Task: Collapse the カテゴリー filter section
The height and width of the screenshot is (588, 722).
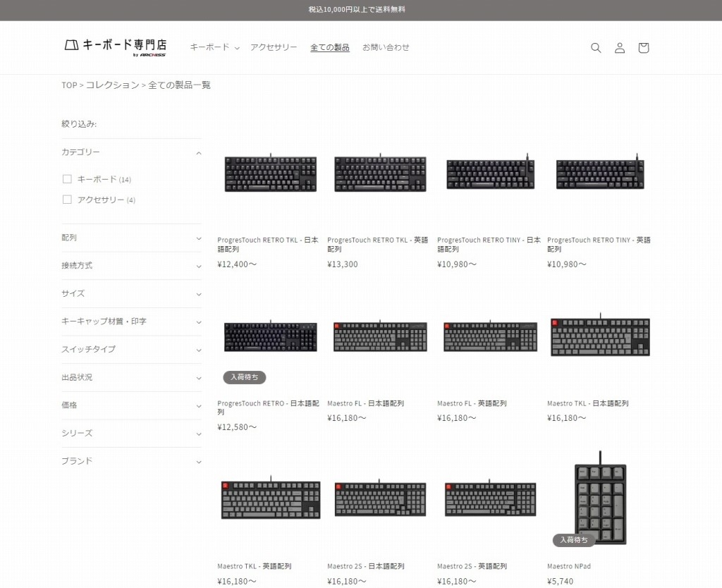Action: [x=197, y=152]
